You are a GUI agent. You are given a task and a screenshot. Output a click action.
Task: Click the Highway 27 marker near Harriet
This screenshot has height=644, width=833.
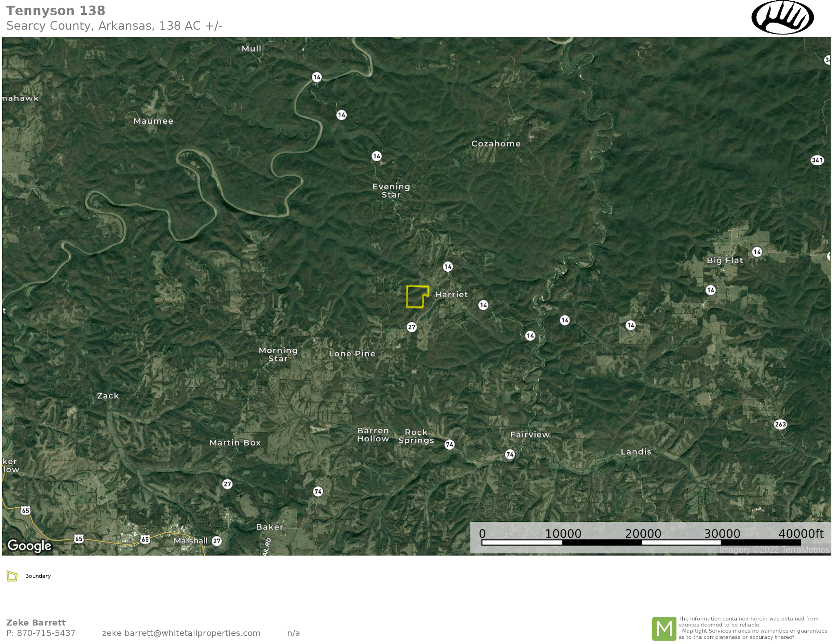pos(412,327)
